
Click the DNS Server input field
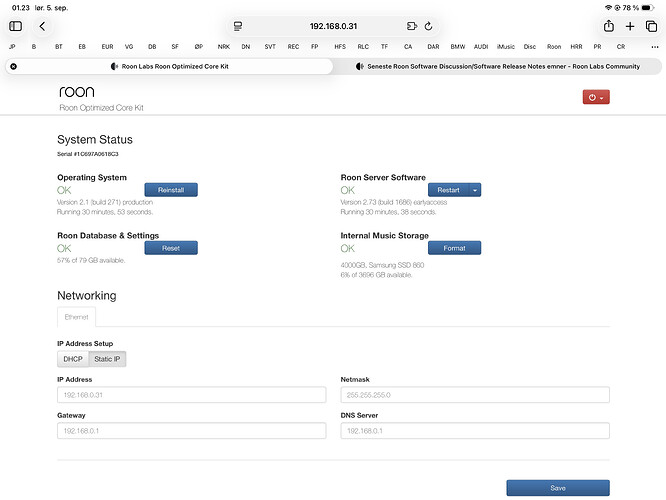tap(475, 431)
